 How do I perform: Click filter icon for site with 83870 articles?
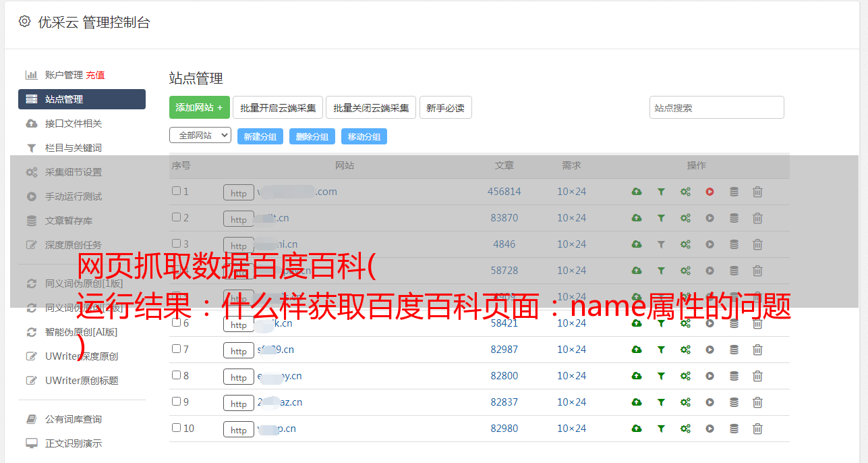pos(661,218)
